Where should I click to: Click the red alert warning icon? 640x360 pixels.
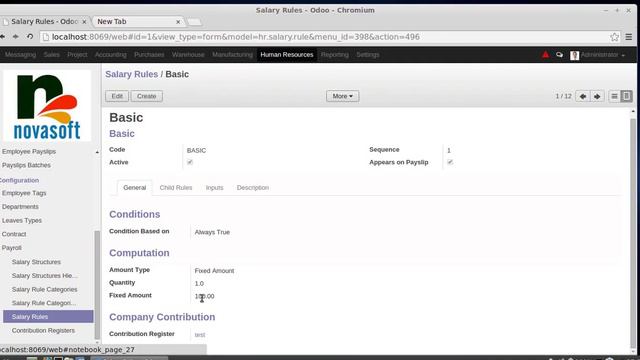(545, 55)
